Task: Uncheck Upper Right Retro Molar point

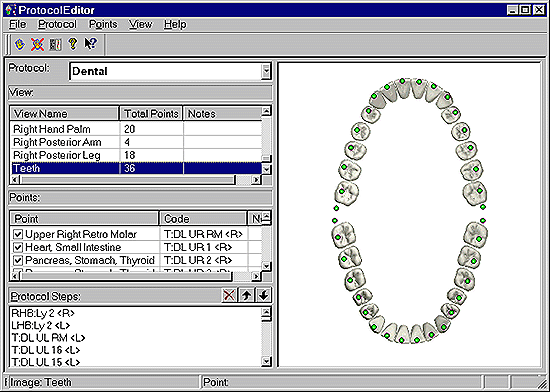Action: point(18,234)
